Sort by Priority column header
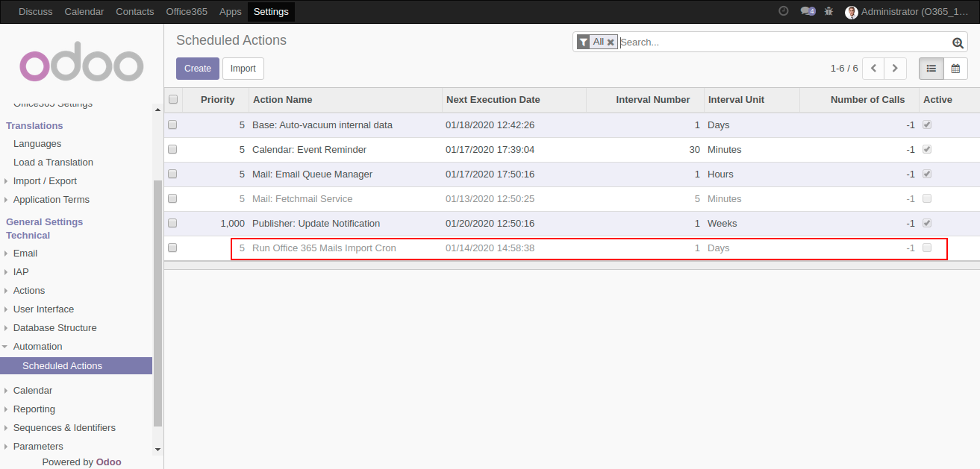980x469 pixels. (215, 99)
